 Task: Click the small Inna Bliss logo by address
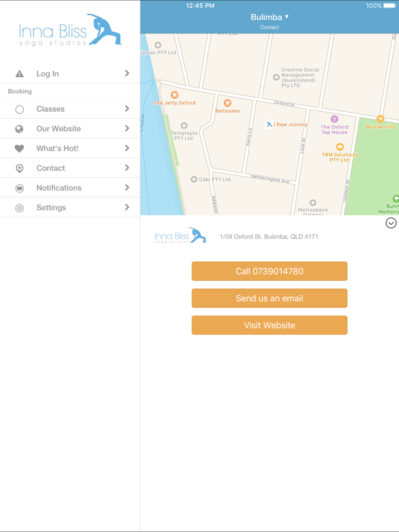(x=180, y=236)
